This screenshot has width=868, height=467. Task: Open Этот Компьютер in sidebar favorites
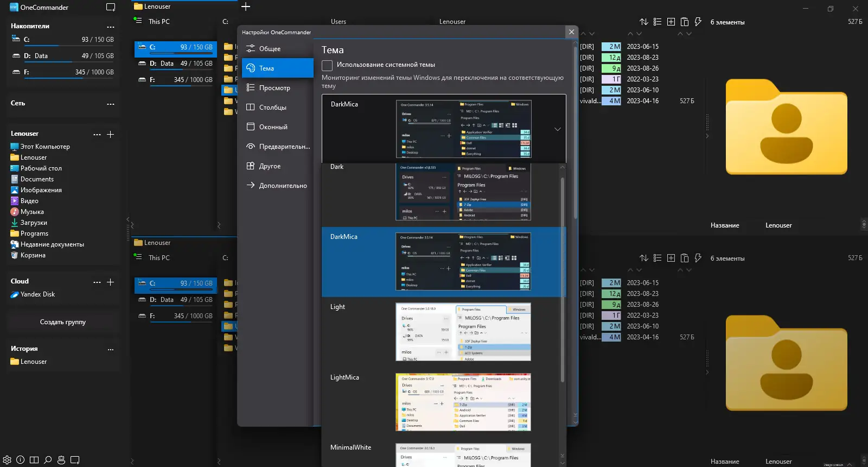pyautogui.click(x=40, y=147)
